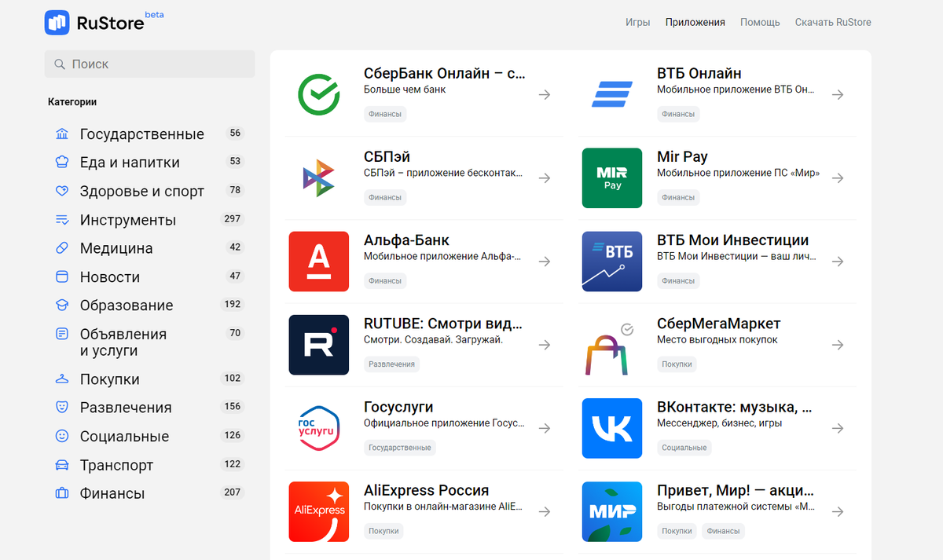Screen dimensions: 943x560
Task: Open the Госуслуги app icon
Action: [319, 428]
